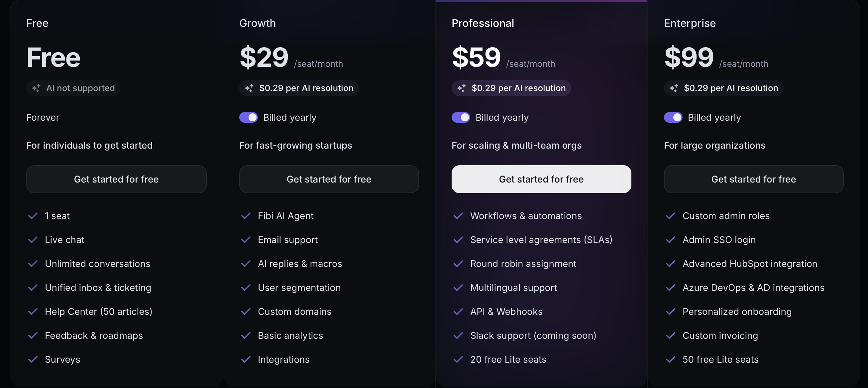Toggle yearly billing on the Growth plan
This screenshot has height=388, width=868.
click(248, 117)
